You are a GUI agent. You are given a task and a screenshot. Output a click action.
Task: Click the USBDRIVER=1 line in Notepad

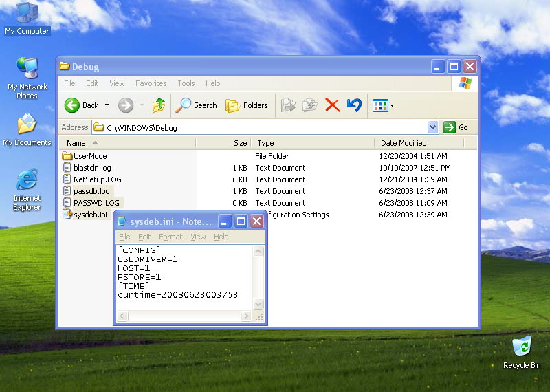click(148, 259)
